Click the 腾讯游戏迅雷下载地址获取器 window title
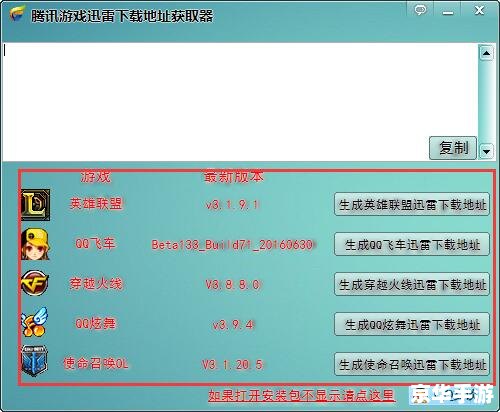Image resolution: width=500 pixels, height=412 pixels. (x=122, y=16)
